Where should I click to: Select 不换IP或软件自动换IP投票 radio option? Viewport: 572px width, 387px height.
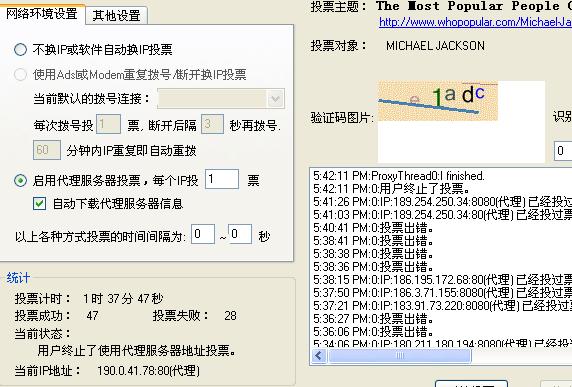20,49
